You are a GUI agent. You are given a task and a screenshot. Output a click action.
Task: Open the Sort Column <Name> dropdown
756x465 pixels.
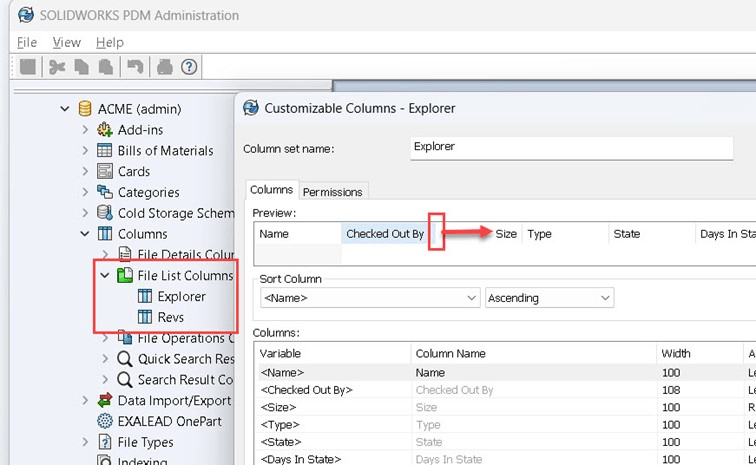point(472,298)
